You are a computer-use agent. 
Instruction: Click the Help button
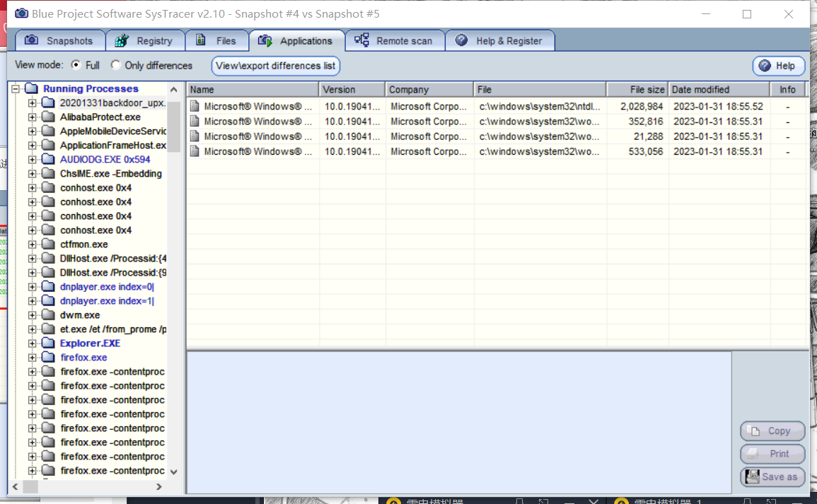click(778, 66)
